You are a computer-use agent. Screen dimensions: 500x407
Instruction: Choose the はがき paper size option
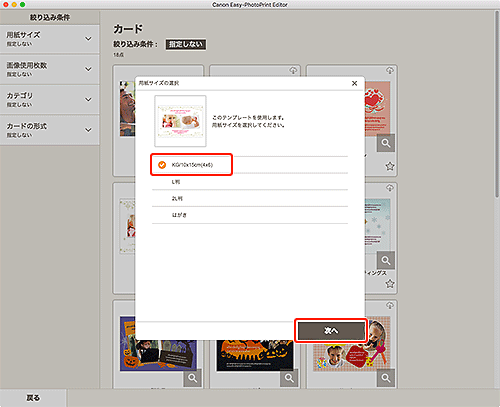tap(250, 215)
